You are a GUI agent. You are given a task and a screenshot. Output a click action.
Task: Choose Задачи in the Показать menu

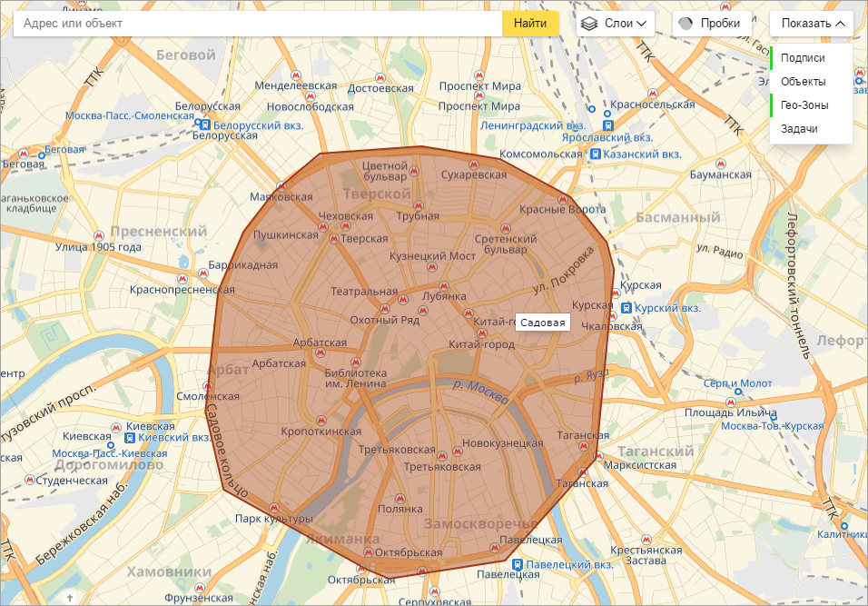pos(799,129)
